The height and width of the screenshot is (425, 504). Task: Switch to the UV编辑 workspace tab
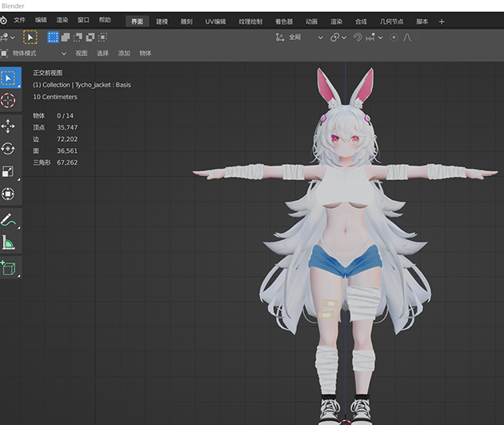[215, 22]
